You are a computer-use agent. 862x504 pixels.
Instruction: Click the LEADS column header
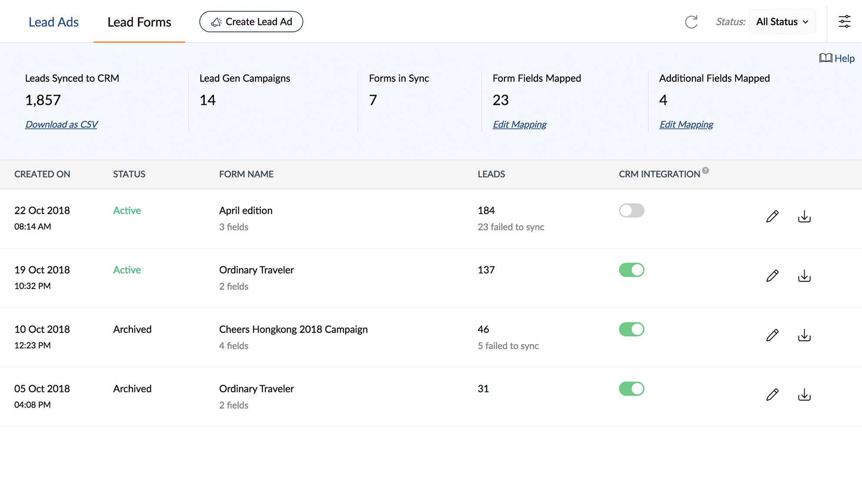(x=491, y=174)
